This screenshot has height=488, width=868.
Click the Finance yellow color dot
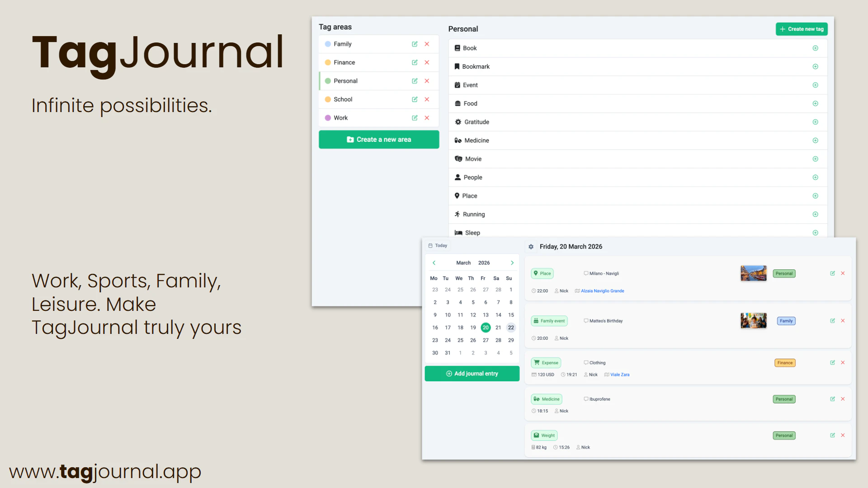click(x=328, y=62)
